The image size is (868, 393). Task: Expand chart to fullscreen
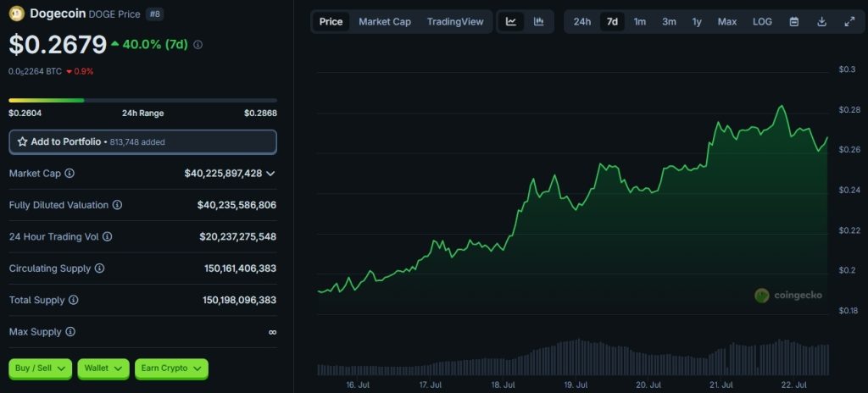coord(849,22)
